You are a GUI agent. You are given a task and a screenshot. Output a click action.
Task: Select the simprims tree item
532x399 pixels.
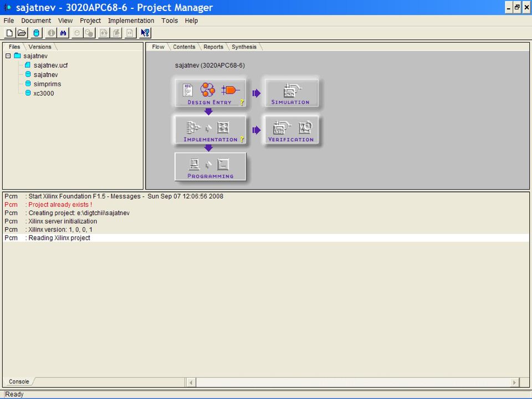[x=47, y=84]
